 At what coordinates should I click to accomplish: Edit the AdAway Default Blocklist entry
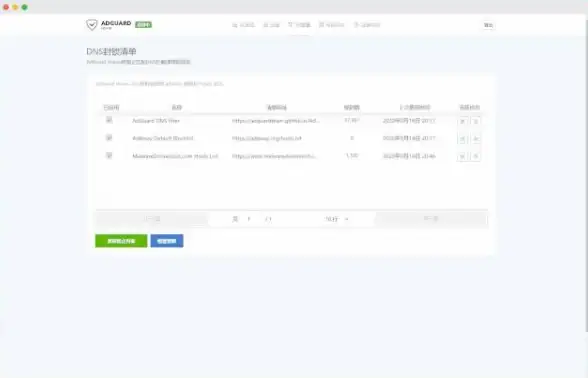[462, 139]
